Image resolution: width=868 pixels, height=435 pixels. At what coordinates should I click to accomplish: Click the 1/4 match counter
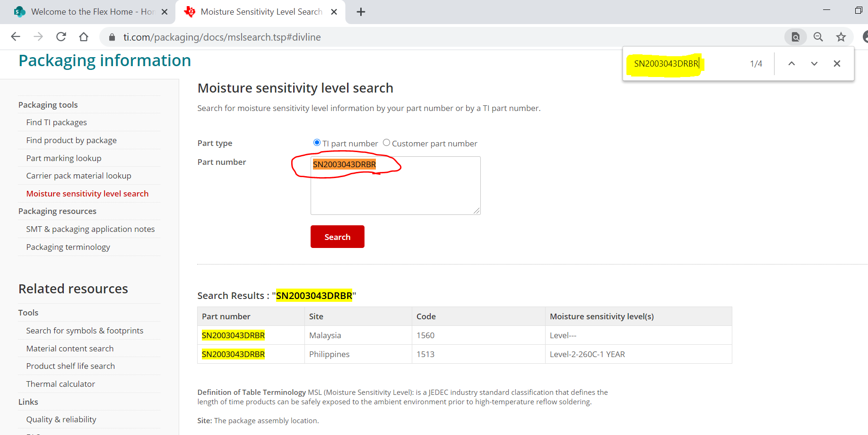(x=756, y=64)
